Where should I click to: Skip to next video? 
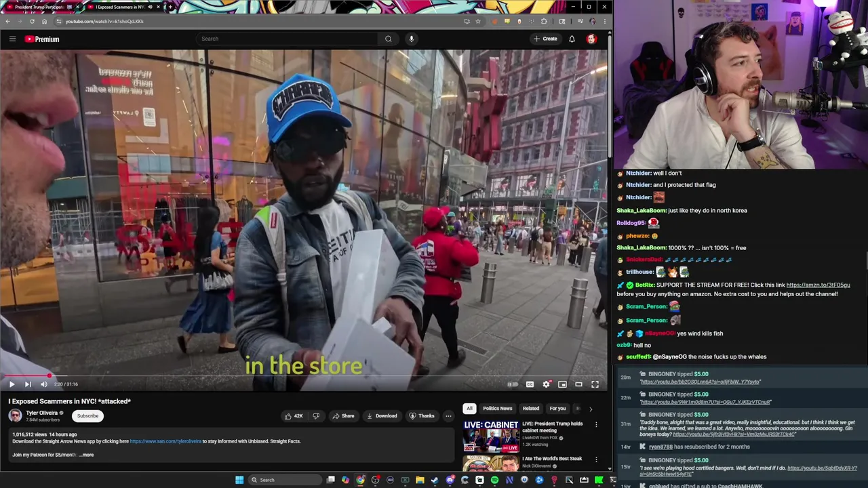click(x=28, y=384)
